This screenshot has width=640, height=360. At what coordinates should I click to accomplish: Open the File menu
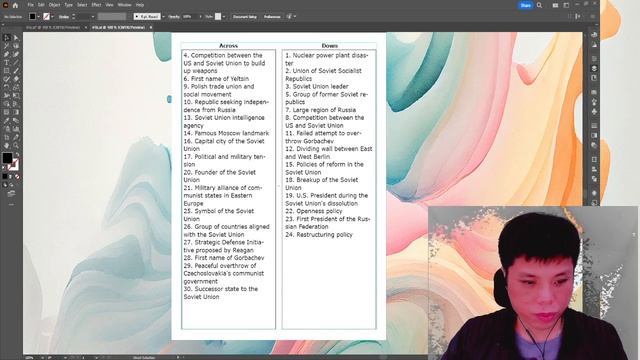31,5
